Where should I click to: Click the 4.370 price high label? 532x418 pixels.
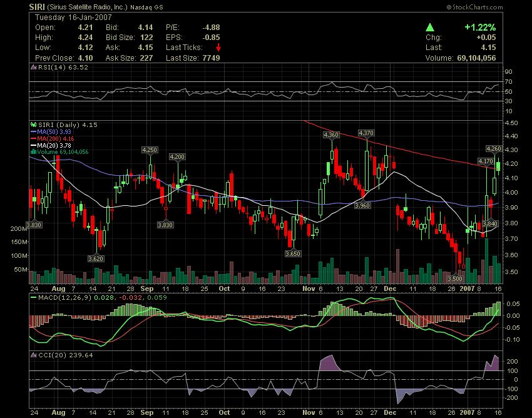click(366, 133)
